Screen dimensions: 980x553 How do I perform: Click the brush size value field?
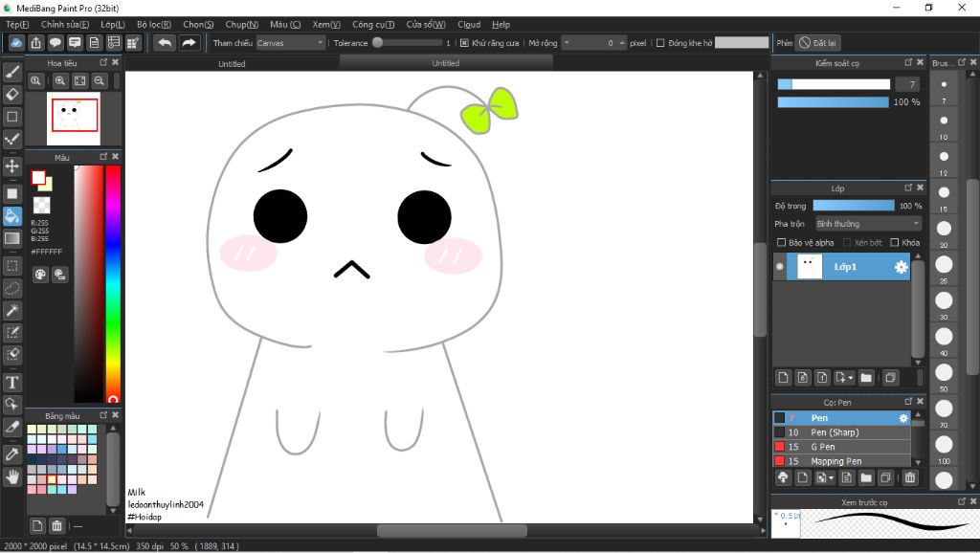pos(907,84)
